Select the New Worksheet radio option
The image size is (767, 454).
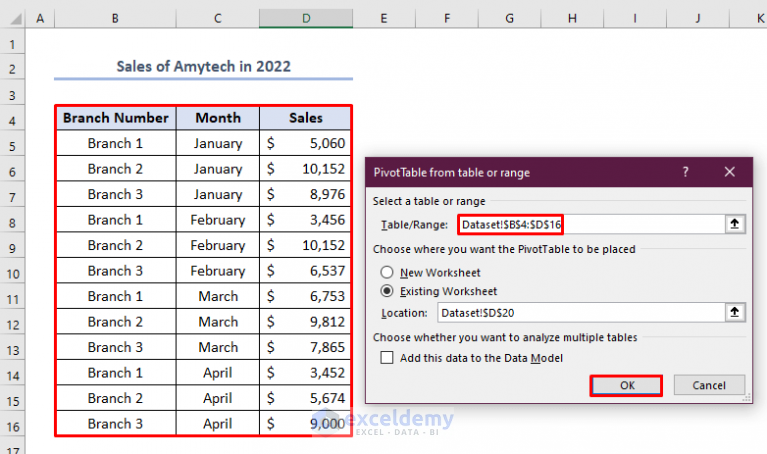387,272
